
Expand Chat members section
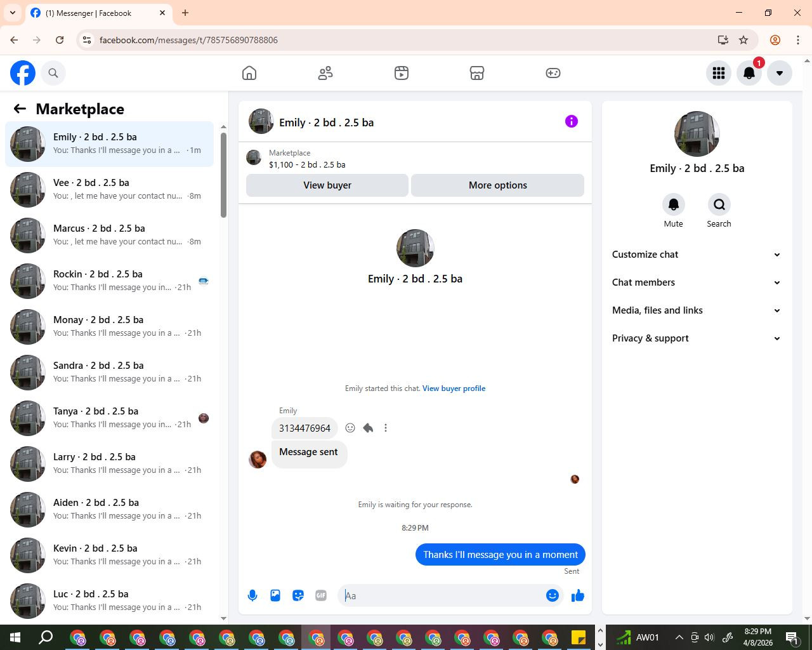[x=697, y=282]
